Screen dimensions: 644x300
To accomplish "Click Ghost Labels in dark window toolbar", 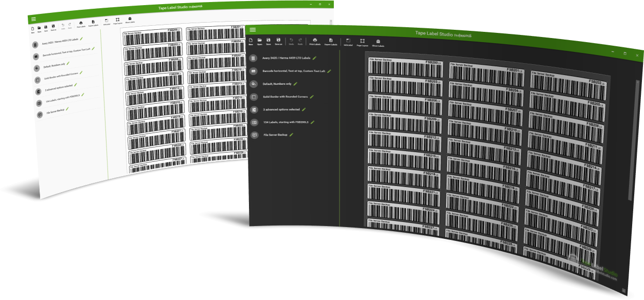I will tap(378, 43).
